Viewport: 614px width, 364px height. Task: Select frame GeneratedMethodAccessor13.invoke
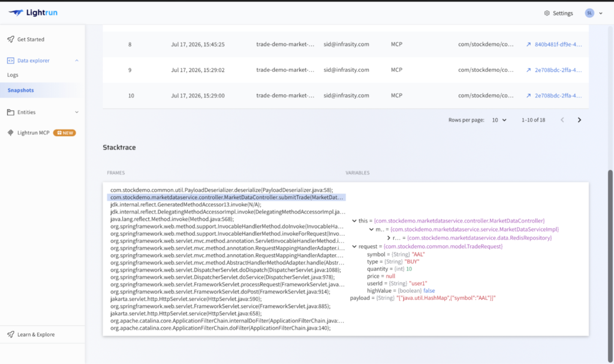(186, 204)
